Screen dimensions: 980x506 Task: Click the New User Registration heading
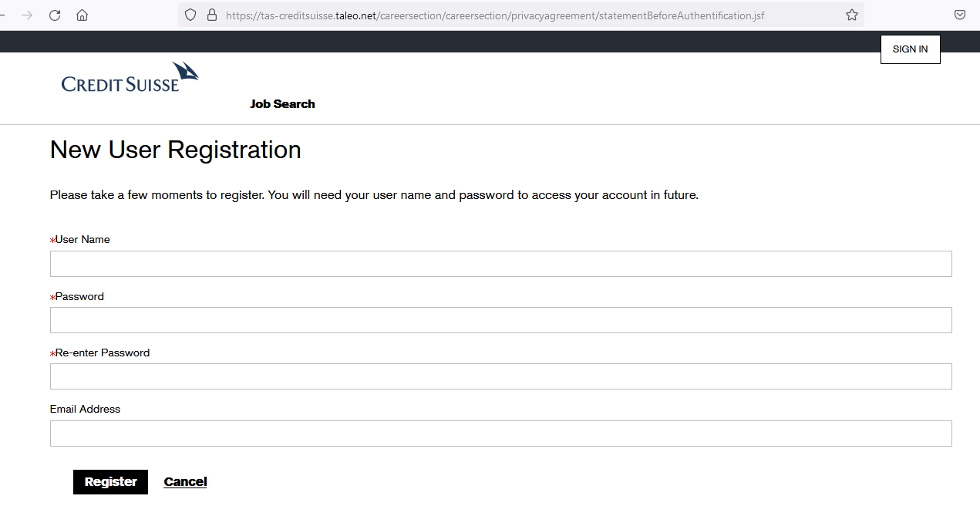pos(175,150)
